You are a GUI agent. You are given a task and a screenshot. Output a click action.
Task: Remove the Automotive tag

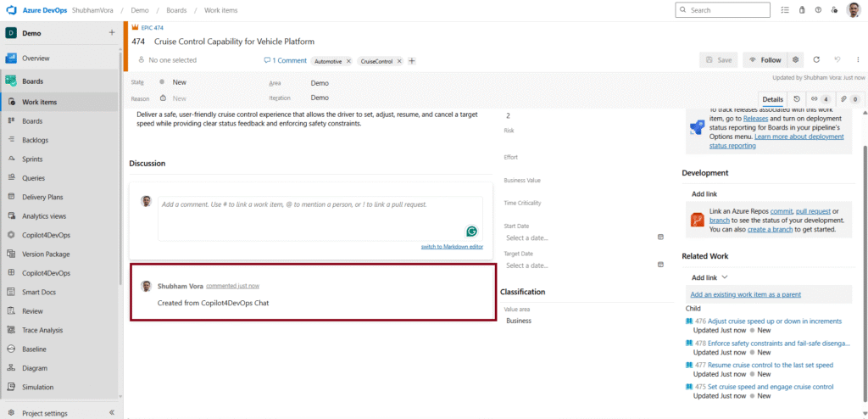(348, 62)
